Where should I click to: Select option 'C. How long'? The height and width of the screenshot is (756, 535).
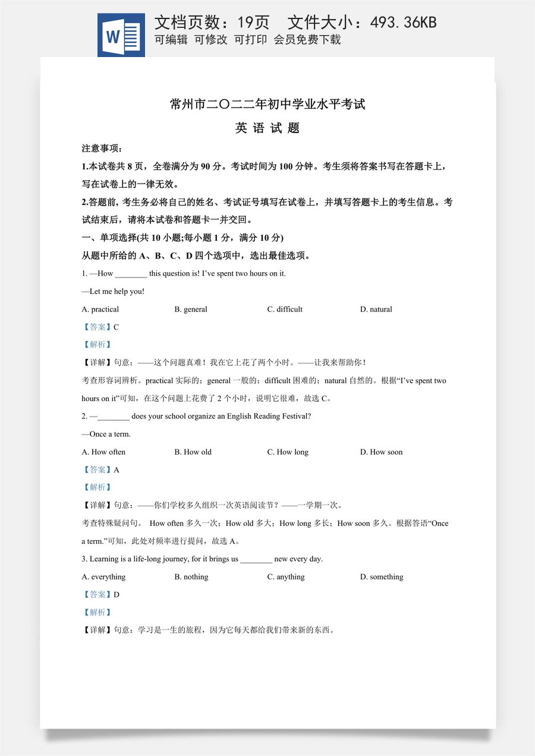pyautogui.click(x=288, y=452)
